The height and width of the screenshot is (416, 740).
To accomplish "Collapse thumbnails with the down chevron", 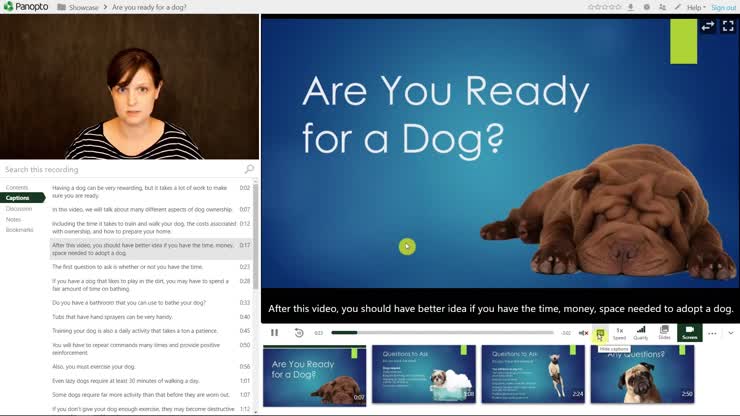I will pyautogui.click(x=731, y=333).
